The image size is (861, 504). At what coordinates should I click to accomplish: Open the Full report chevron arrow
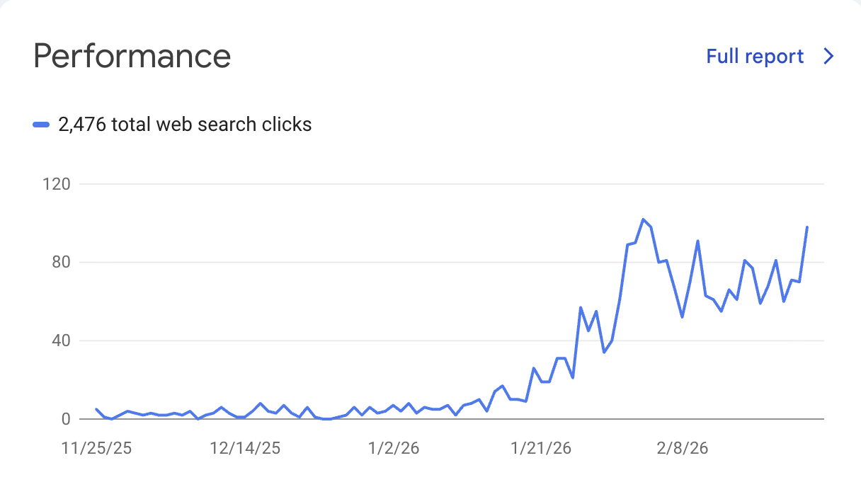(828, 56)
